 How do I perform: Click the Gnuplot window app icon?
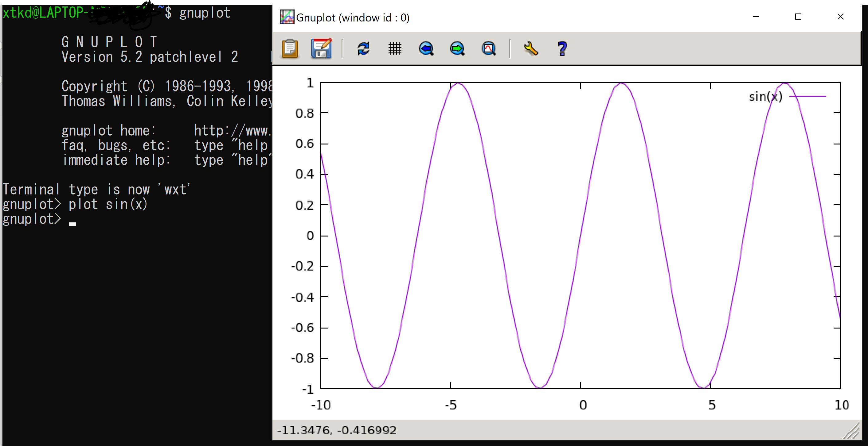click(x=287, y=17)
